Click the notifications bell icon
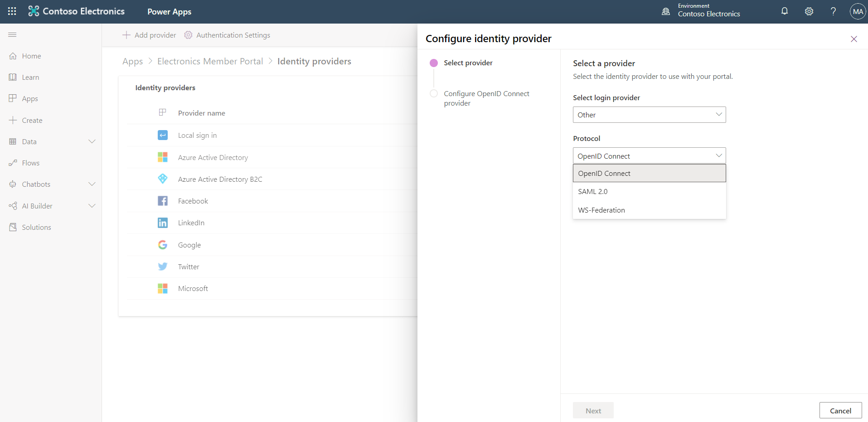 784,11
